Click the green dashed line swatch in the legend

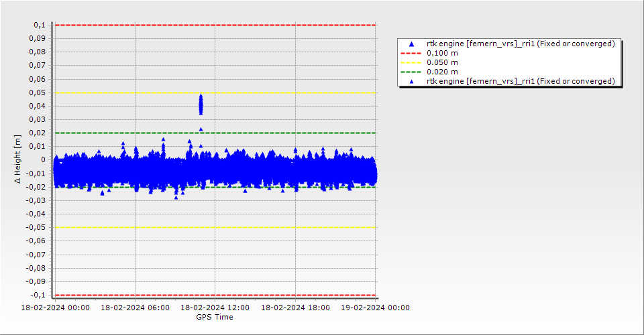[411, 72]
